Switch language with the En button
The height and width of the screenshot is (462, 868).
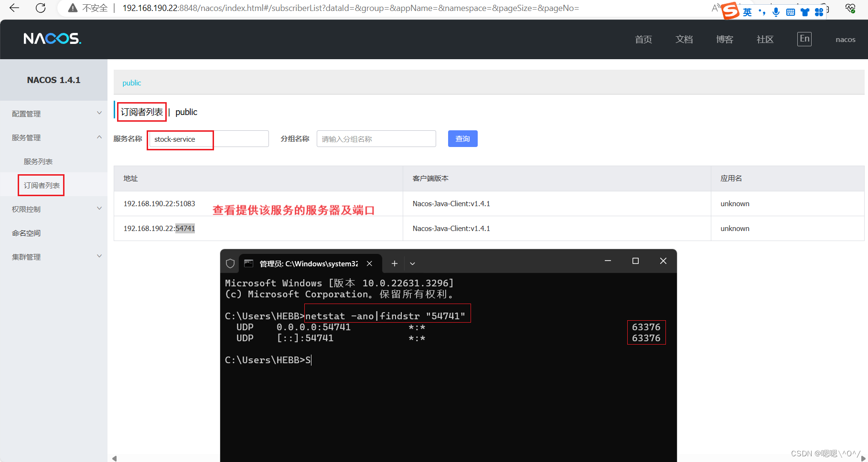click(x=804, y=39)
